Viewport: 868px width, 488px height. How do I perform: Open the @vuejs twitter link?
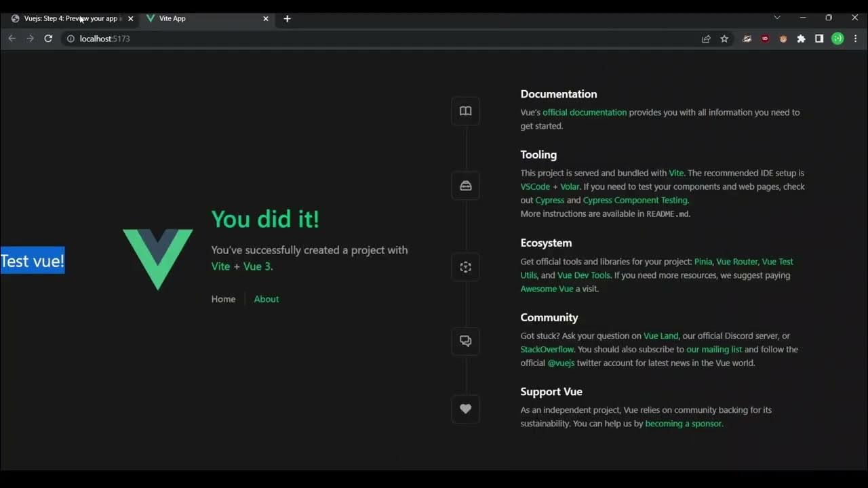(x=561, y=363)
